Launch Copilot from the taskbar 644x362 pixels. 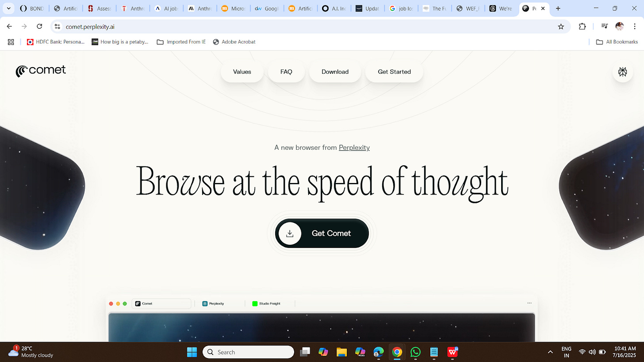click(323, 352)
